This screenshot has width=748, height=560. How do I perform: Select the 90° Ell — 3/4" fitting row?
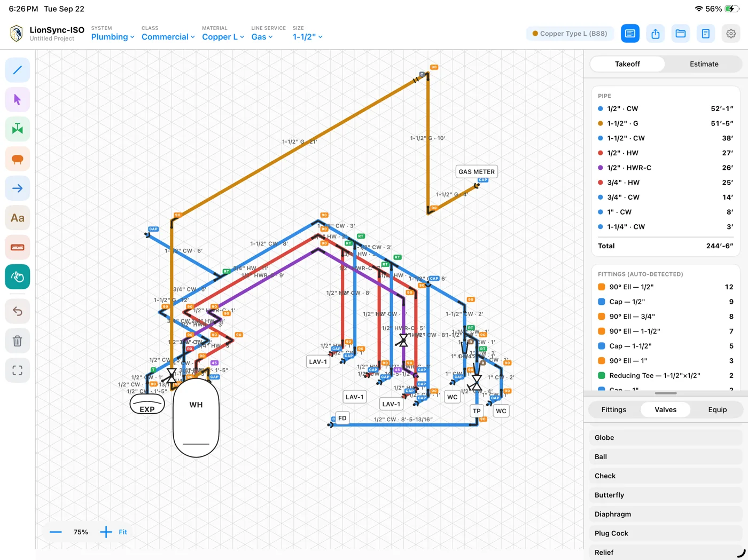pyautogui.click(x=665, y=317)
